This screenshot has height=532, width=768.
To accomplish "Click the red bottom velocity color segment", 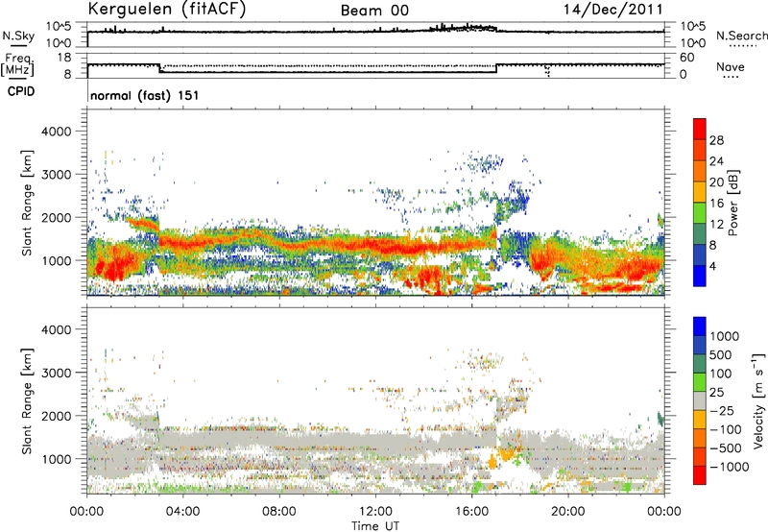I will [x=700, y=475].
